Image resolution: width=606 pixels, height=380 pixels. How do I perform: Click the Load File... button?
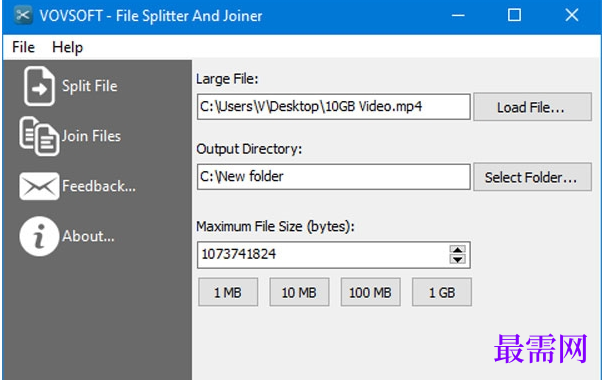point(532,107)
